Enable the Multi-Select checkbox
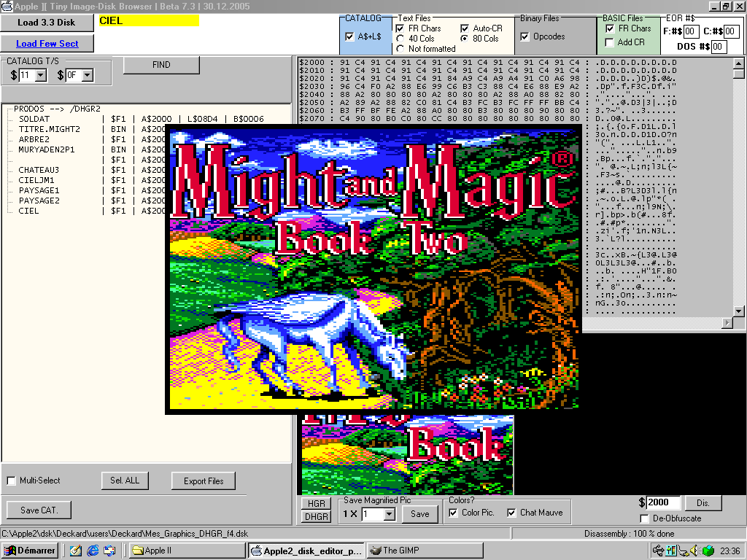This screenshot has width=747, height=560. 12,481
